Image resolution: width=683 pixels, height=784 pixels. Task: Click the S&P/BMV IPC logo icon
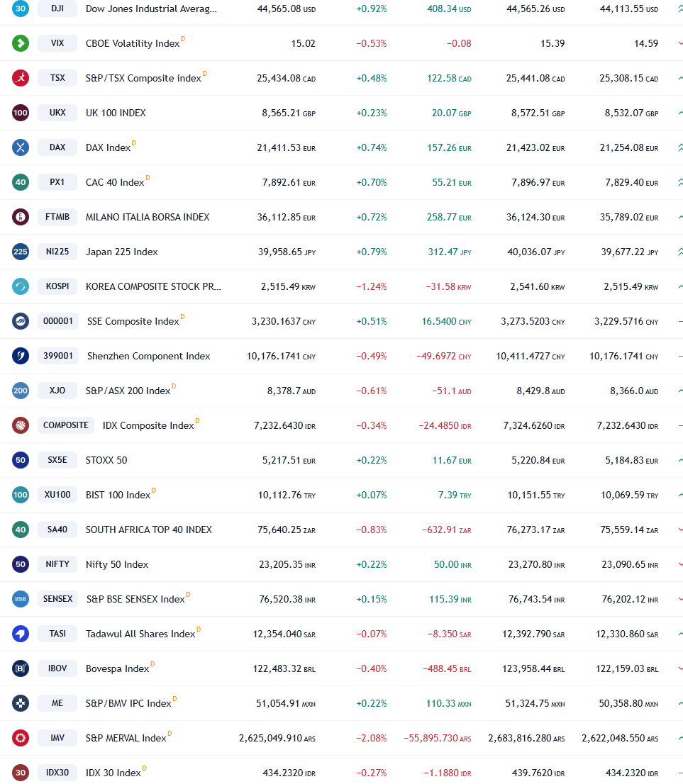point(21,703)
